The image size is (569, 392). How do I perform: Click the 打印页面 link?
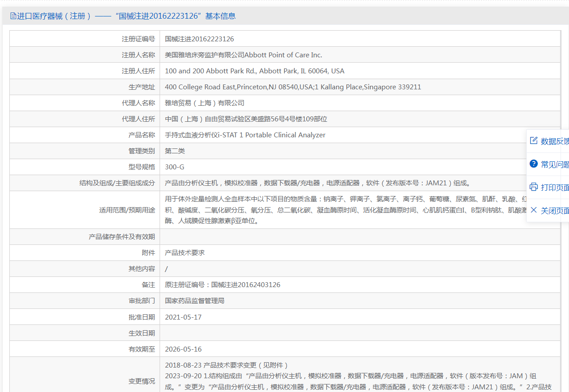click(555, 188)
